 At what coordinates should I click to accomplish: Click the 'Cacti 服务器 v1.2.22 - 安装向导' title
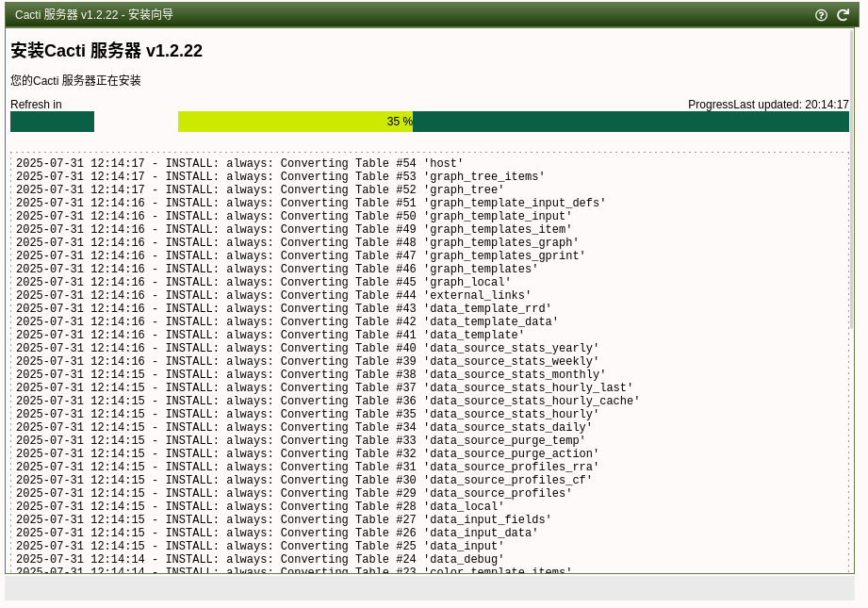[x=94, y=14]
